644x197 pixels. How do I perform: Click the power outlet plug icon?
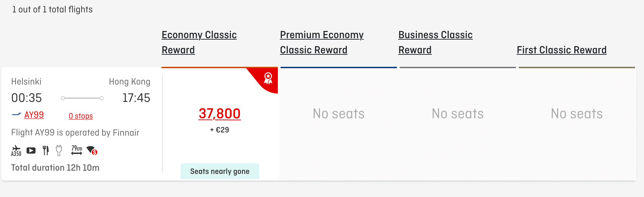59,150
